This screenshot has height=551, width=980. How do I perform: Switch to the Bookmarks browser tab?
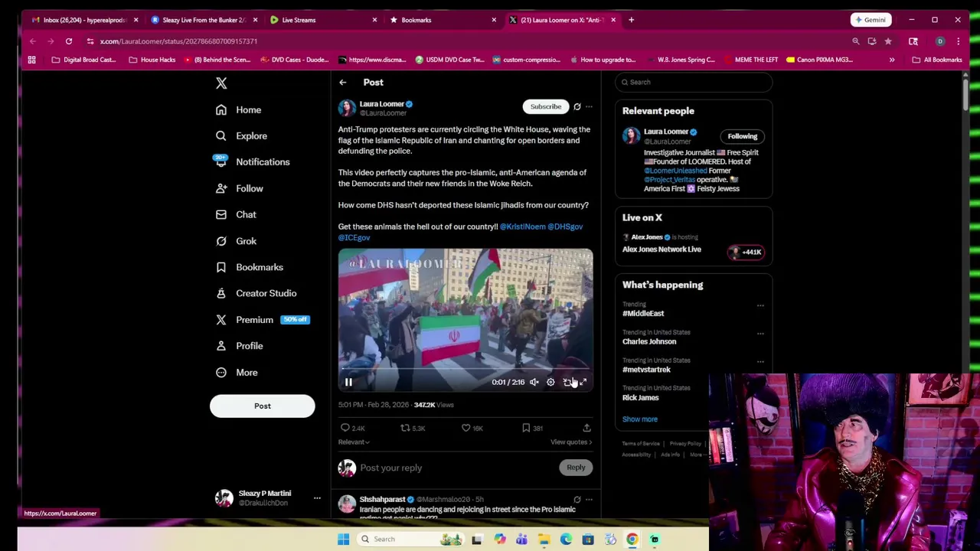(x=441, y=20)
